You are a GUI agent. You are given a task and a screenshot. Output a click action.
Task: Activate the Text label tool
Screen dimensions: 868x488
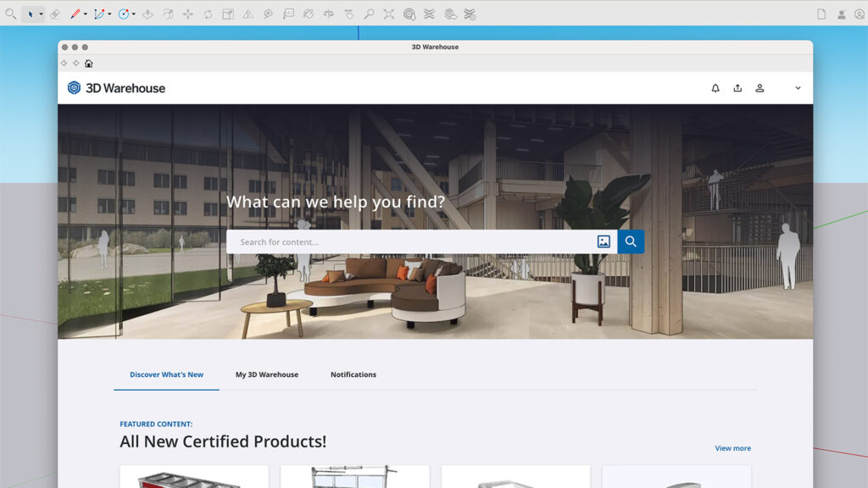[288, 14]
